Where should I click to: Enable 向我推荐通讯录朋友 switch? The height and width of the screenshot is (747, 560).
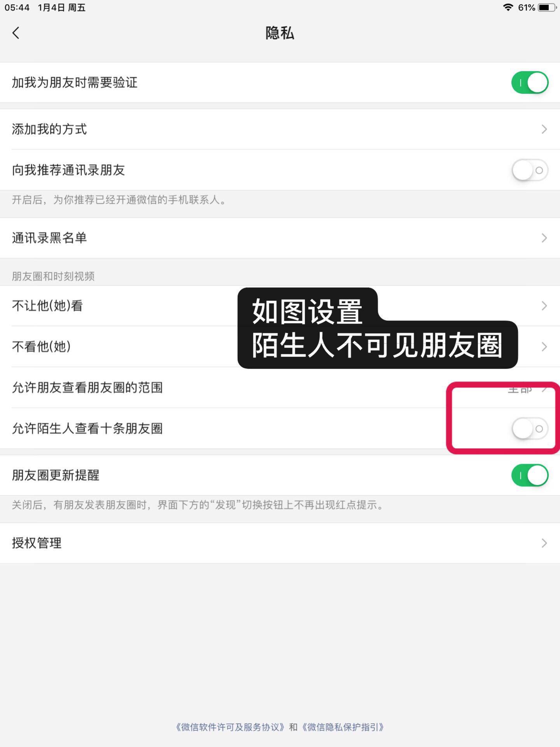tap(530, 170)
